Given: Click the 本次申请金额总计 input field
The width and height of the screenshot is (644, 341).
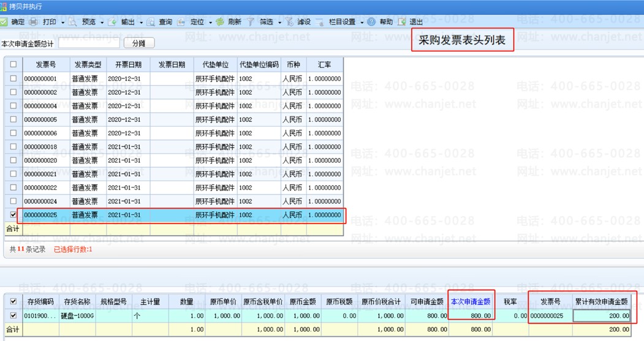Looking at the screenshot, I should (89, 43).
